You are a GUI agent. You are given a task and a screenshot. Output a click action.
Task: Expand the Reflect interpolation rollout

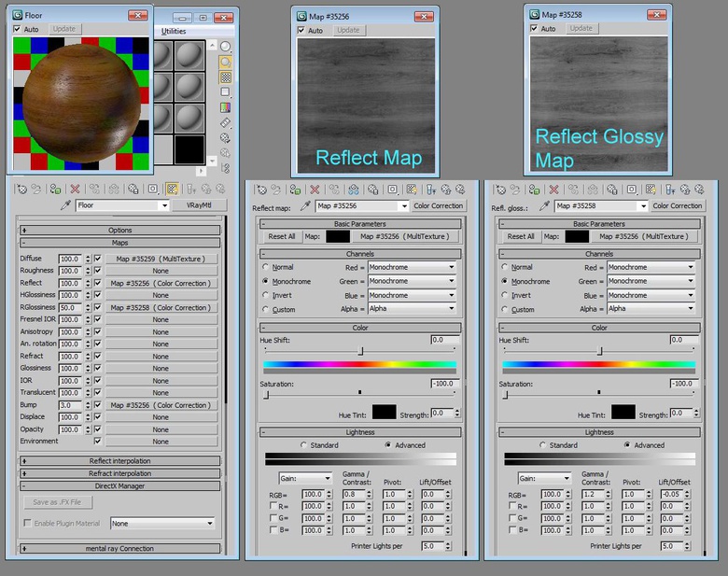(119, 461)
